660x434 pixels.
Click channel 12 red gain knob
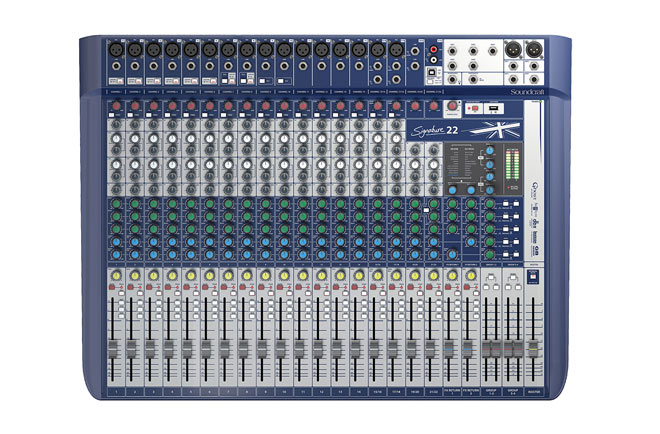point(321,106)
